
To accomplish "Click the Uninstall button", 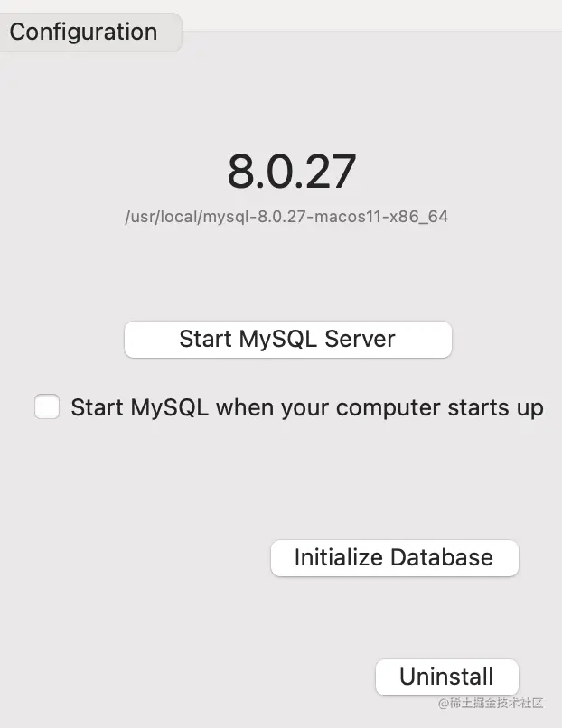I will [x=447, y=677].
